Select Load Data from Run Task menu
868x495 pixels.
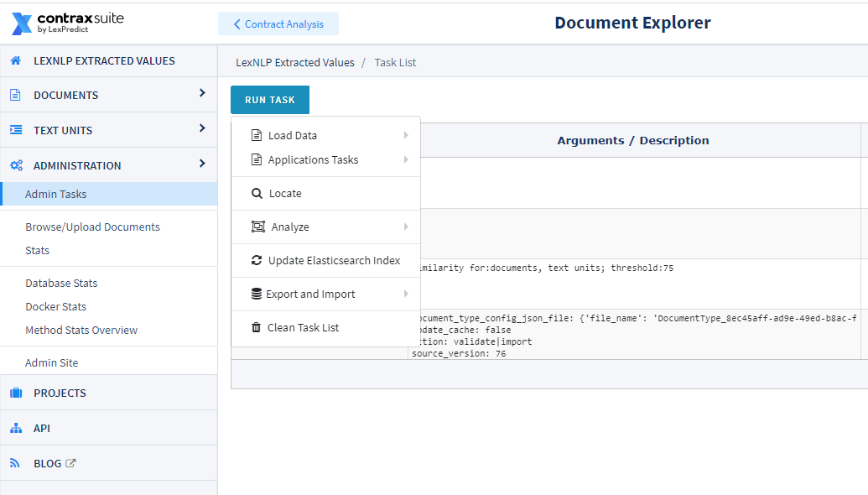click(x=325, y=135)
